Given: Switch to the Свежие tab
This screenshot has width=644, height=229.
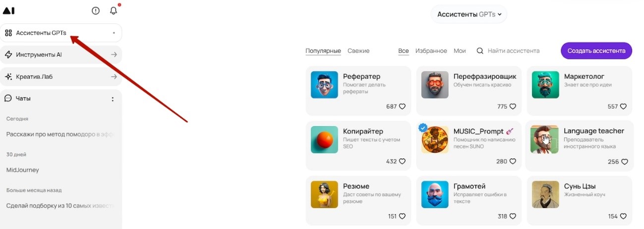Looking at the screenshot, I should point(358,51).
